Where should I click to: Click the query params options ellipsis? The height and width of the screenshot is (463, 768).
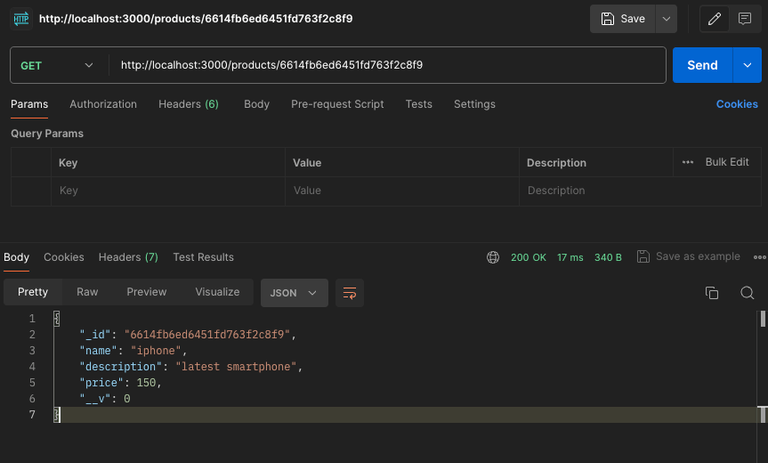[688, 162]
